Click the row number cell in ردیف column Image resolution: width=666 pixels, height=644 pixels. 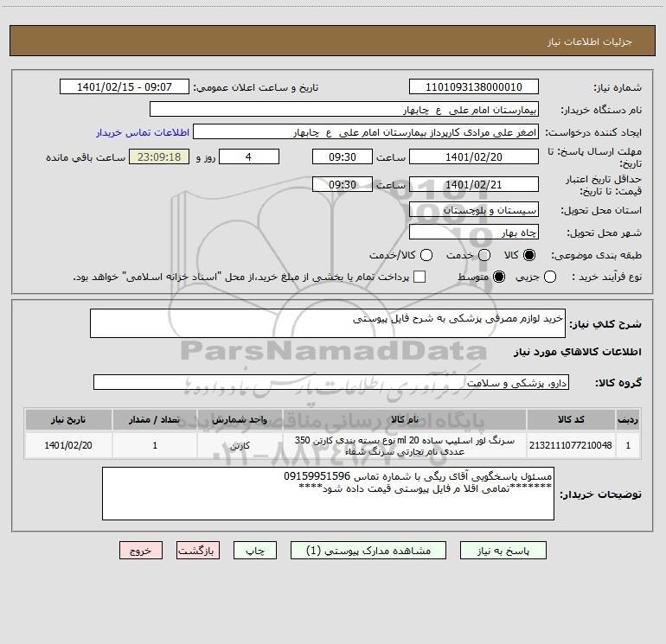[628, 445]
